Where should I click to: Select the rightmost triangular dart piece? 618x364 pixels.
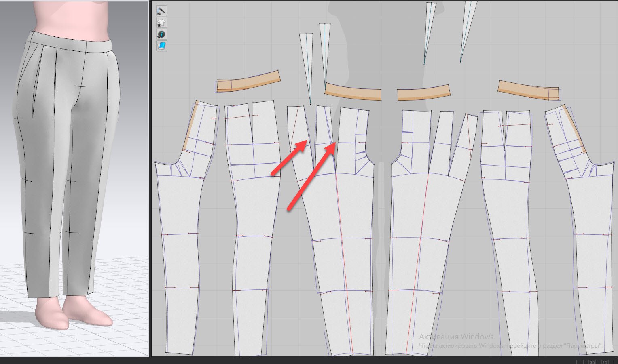point(468,24)
